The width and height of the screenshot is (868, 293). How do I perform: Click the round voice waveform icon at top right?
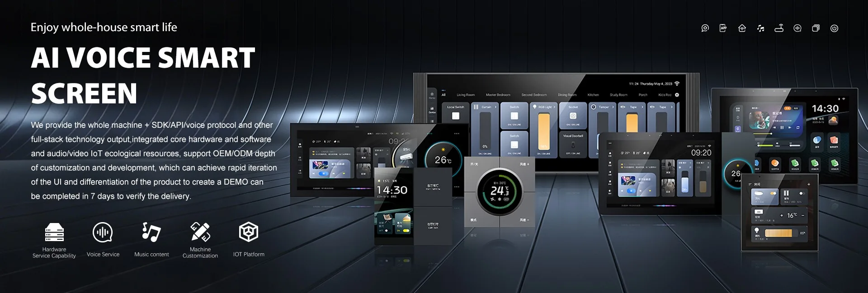(x=797, y=28)
